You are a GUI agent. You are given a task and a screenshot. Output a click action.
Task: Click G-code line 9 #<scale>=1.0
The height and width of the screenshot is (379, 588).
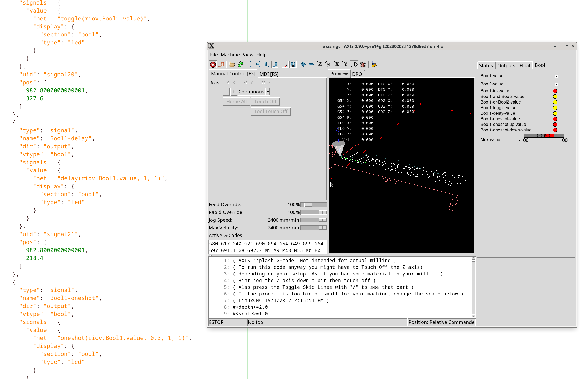tap(250, 314)
